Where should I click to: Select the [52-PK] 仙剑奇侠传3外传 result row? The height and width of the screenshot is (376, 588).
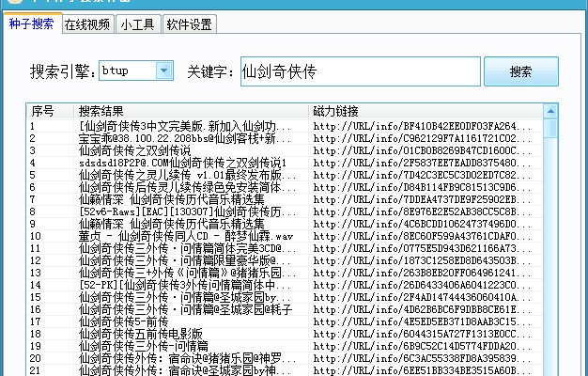178,285
